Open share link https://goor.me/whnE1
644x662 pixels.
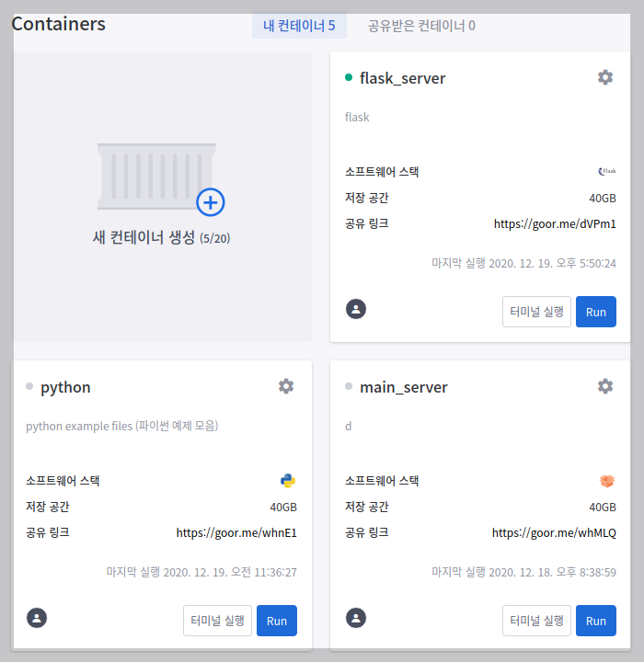tap(236, 532)
